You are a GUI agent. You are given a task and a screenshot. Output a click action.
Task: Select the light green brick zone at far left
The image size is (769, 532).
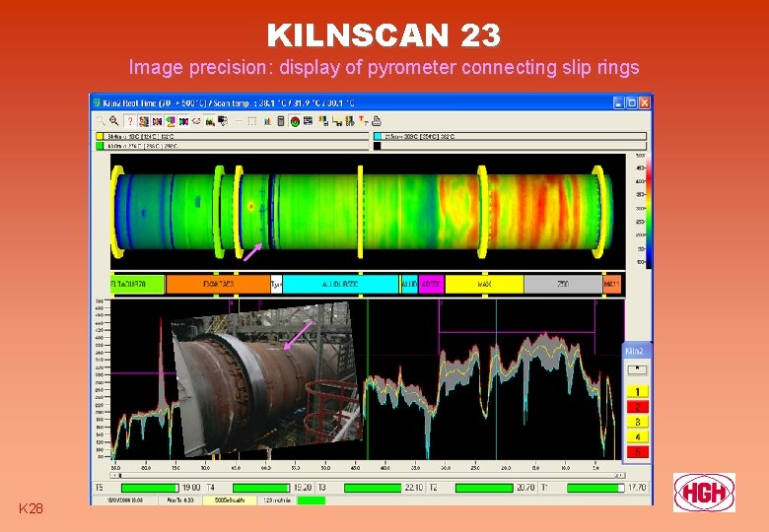(137, 284)
